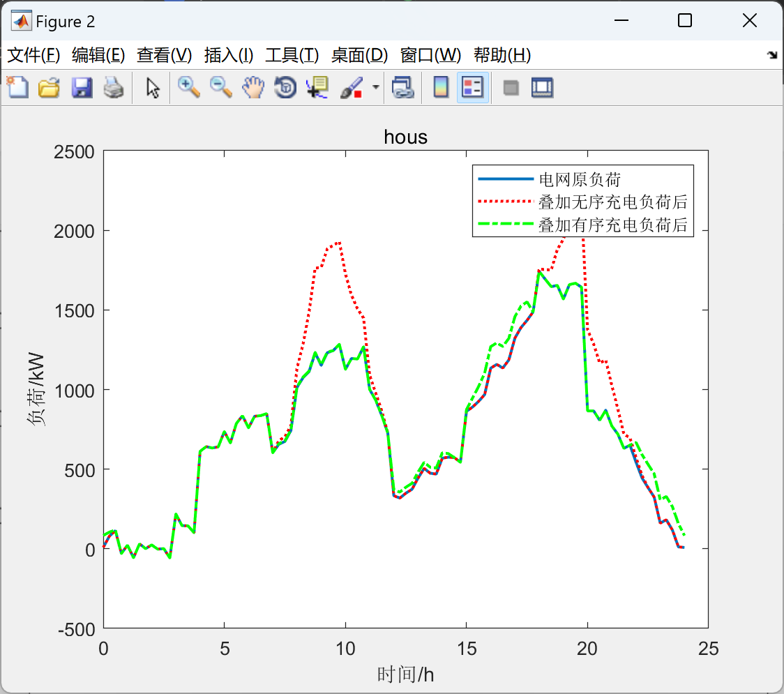Click the dock figure arrow icon
Viewport: 784px width, 694px height.
coord(773,55)
